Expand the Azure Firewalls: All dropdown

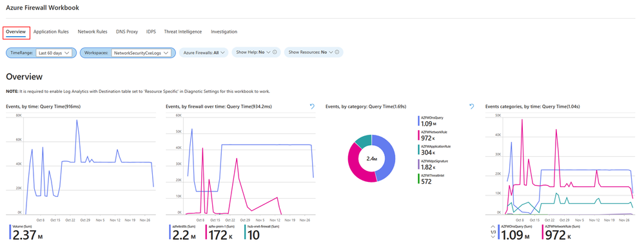(203, 53)
